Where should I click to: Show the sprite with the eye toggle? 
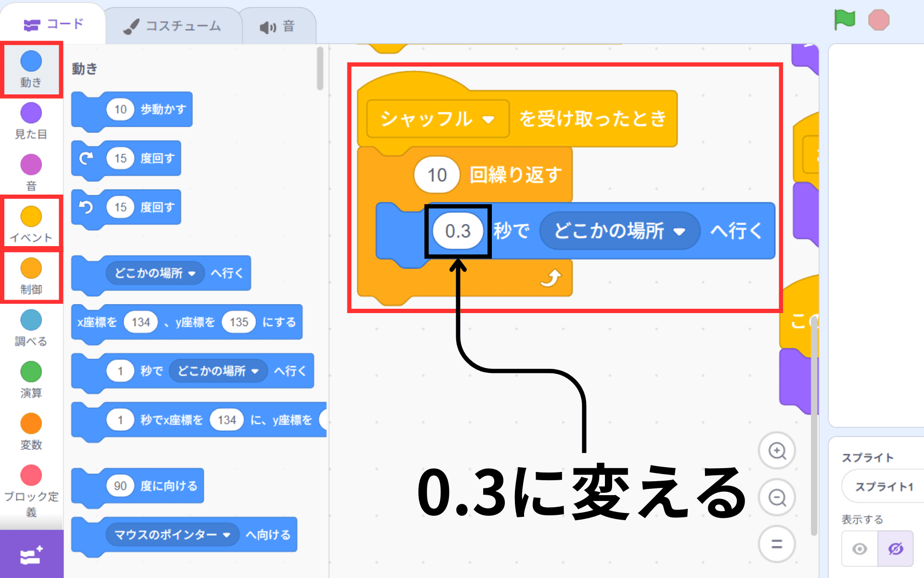click(860, 549)
